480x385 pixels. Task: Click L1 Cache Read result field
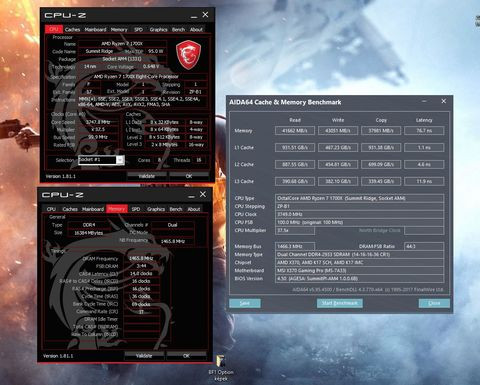(x=295, y=147)
